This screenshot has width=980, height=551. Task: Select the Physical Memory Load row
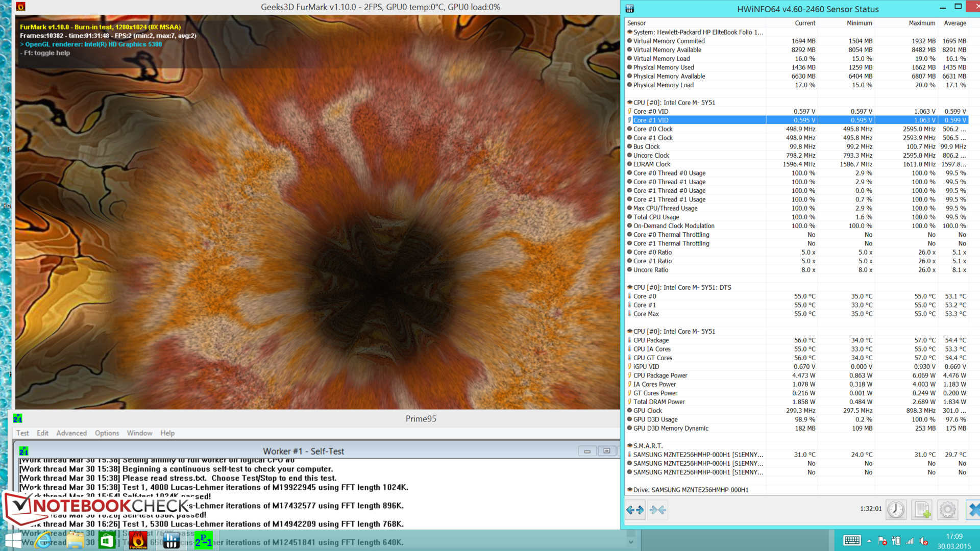[x=797, y=85]
